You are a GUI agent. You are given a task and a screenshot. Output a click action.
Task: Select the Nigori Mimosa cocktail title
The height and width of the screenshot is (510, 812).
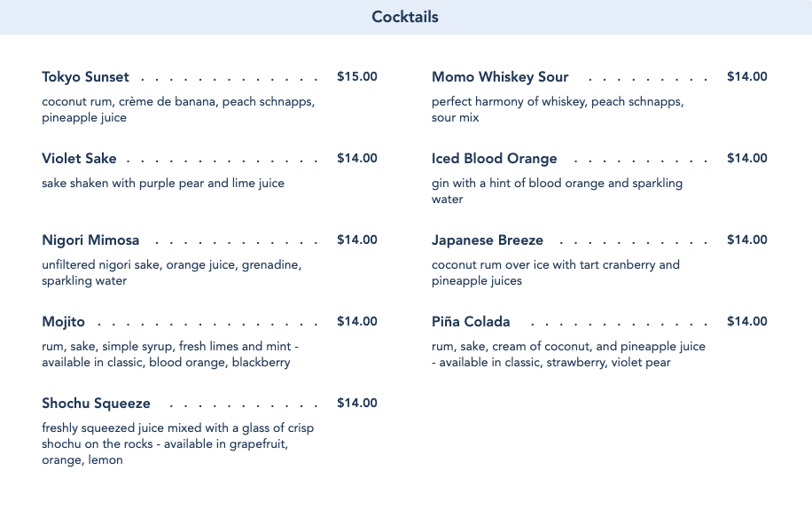tap(90, 240)
